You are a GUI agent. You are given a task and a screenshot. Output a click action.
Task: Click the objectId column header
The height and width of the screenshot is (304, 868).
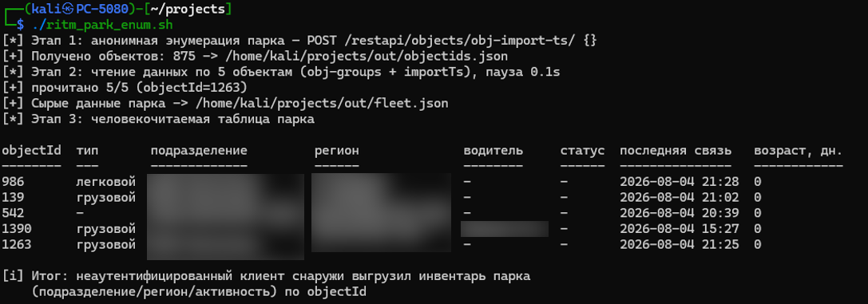[31, 150]
